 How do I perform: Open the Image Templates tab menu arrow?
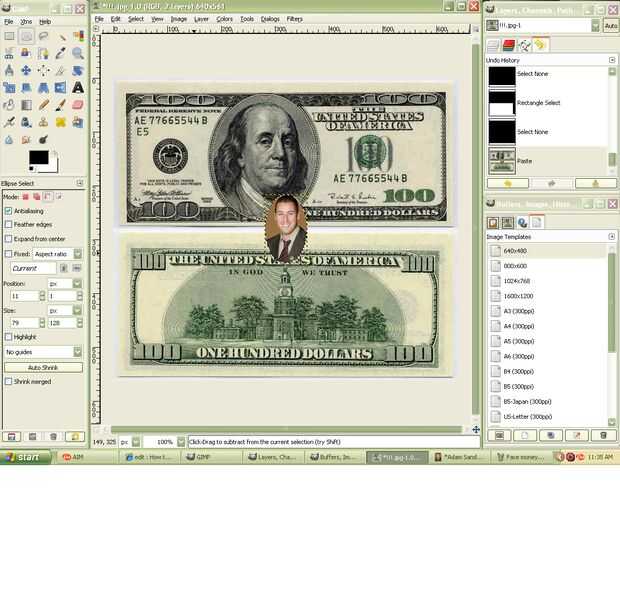[612, 236]
